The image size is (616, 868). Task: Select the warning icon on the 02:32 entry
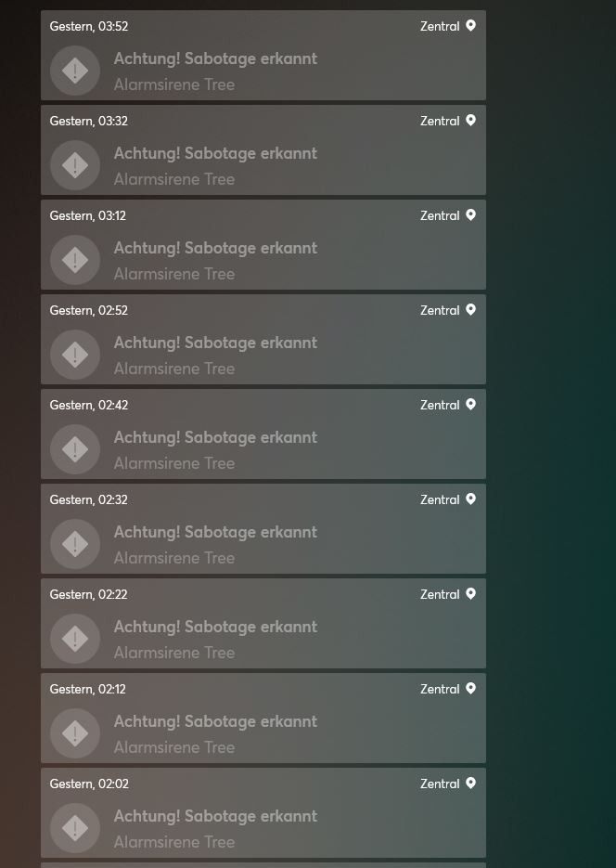tap(75, 544)
